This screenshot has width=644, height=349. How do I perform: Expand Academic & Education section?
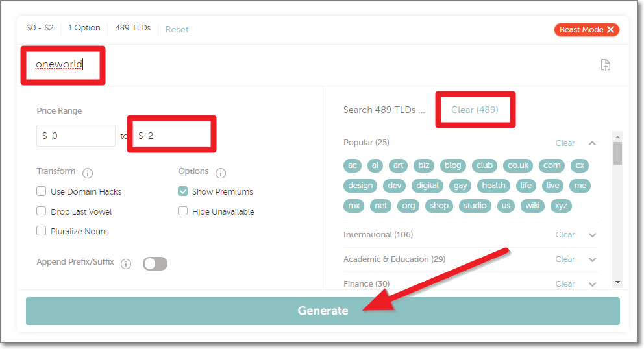(592, 260)
